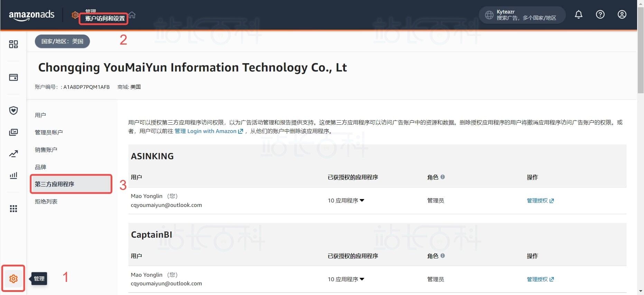Click the page scrollbar thumb
Image resolution: width=644 pixels, height=295 pixels.
click(641, 50)
